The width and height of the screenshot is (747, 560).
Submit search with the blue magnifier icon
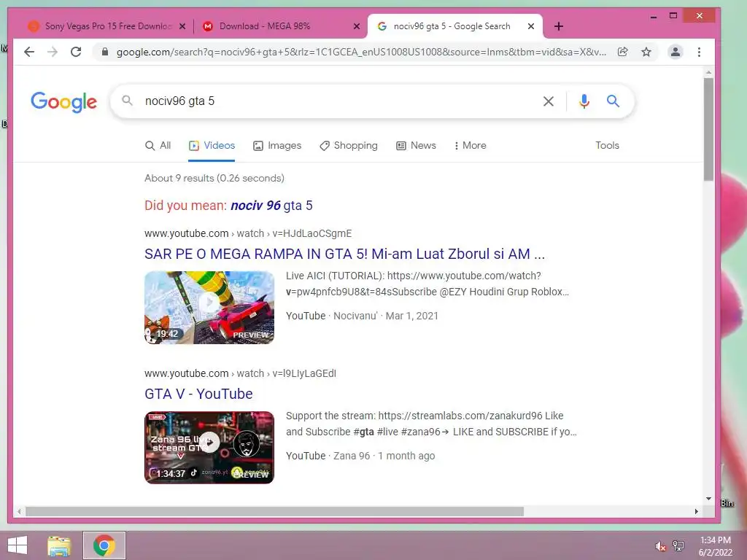pyautogui.click(x=613, y=101)
